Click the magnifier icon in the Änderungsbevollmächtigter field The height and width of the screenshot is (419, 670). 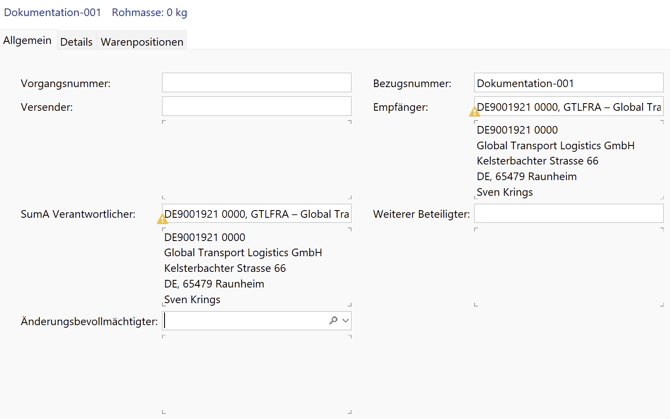[x=333, y=321]
